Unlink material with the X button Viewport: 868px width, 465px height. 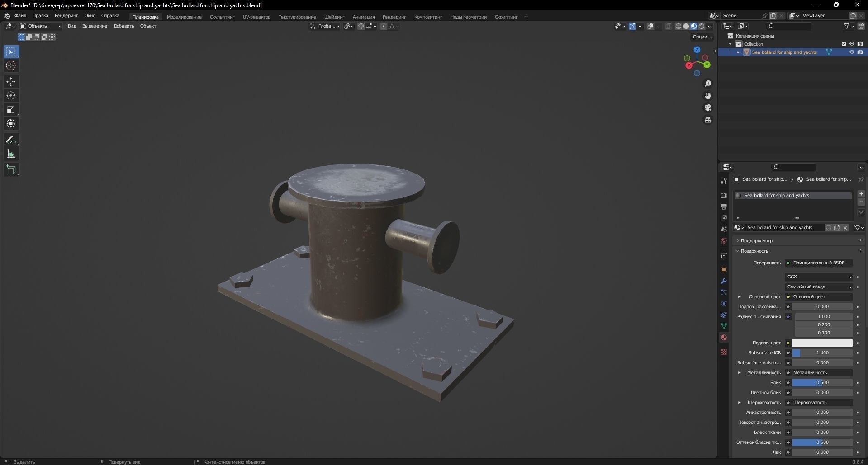point(845,228)
